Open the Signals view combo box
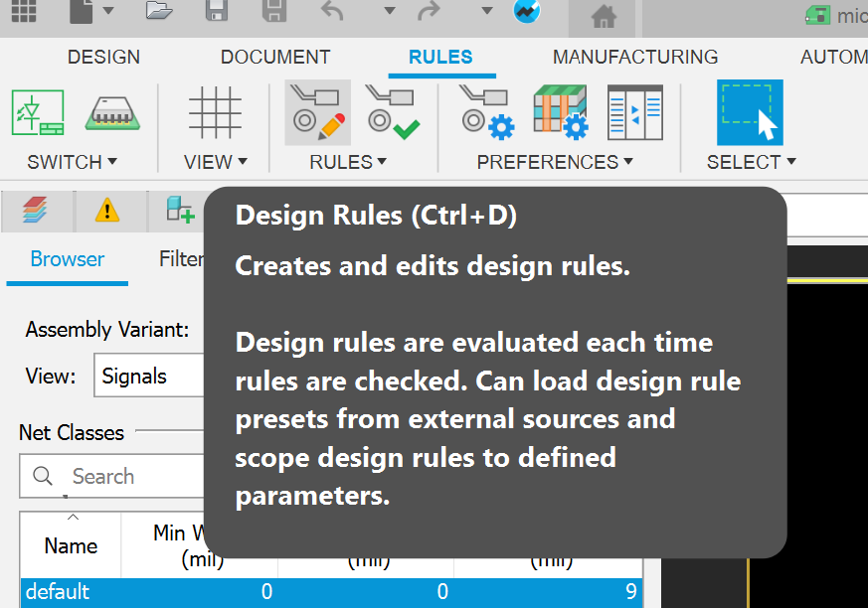868x608 pixels. (149, 376)
